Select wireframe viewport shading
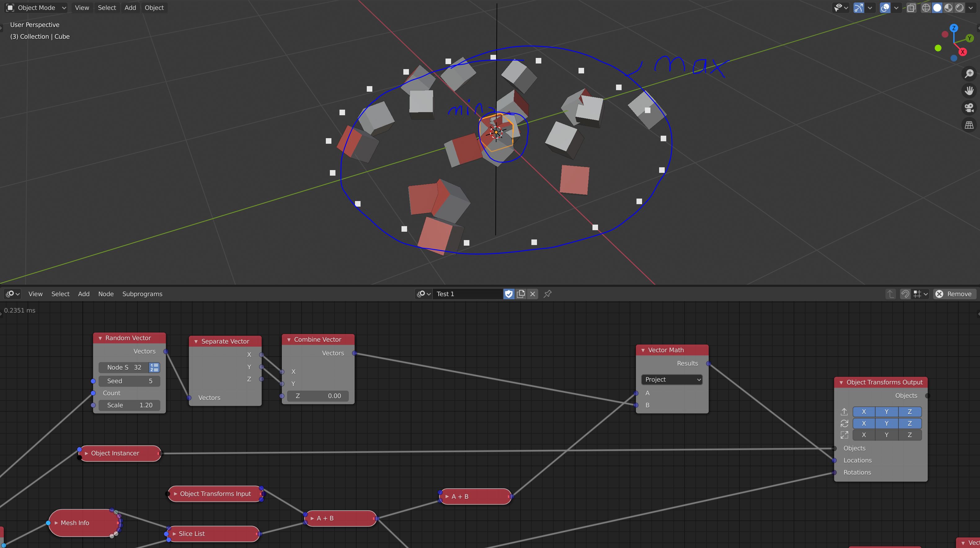 pos(926,8)
